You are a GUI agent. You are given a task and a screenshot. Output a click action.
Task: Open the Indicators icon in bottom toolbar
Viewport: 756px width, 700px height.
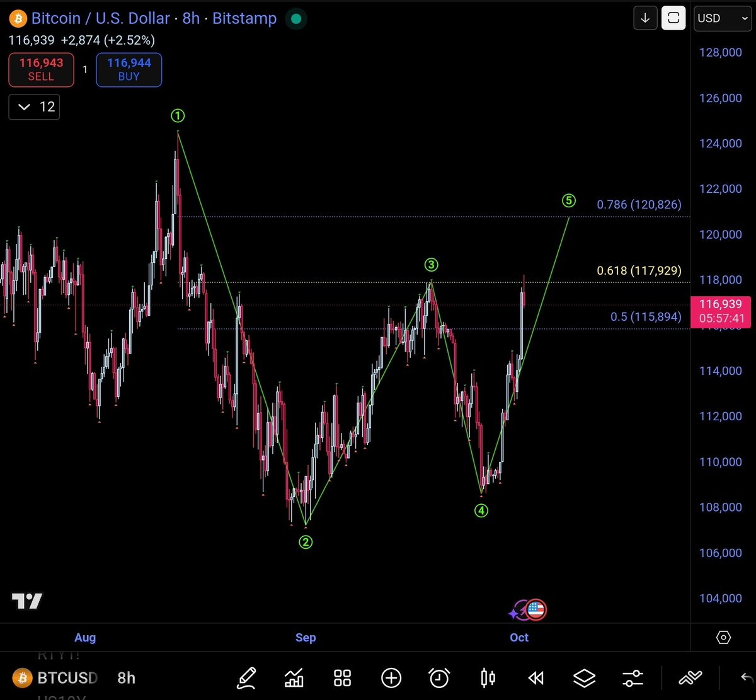coord(294,678)
